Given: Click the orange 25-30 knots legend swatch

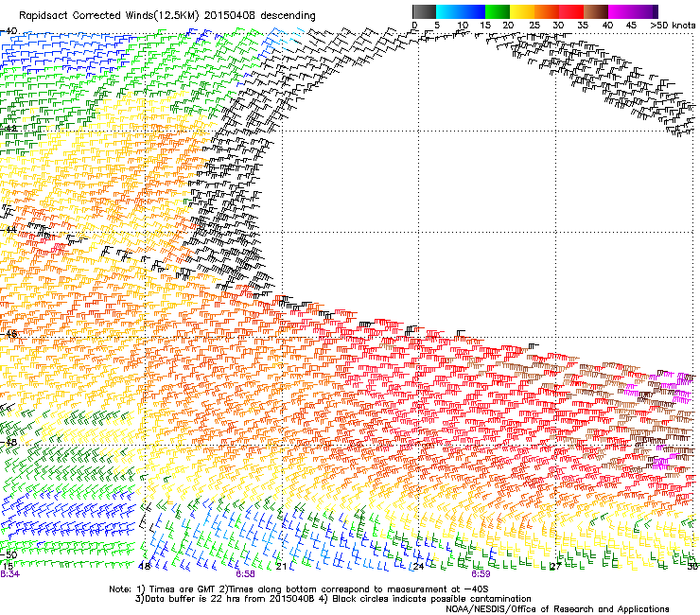Looking at the screenshot, I should [x=547, y=11].
